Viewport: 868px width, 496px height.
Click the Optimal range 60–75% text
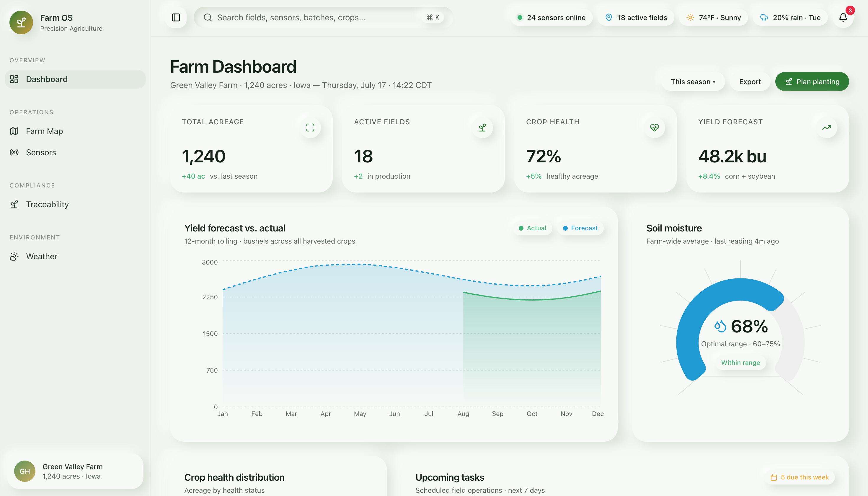click(740, 344)
